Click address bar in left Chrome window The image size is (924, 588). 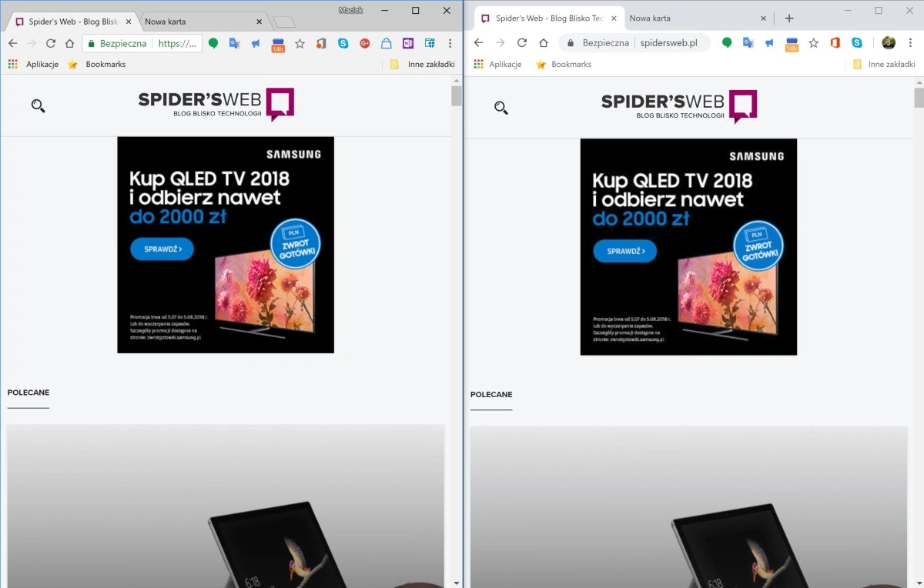(x=141, y=44)
